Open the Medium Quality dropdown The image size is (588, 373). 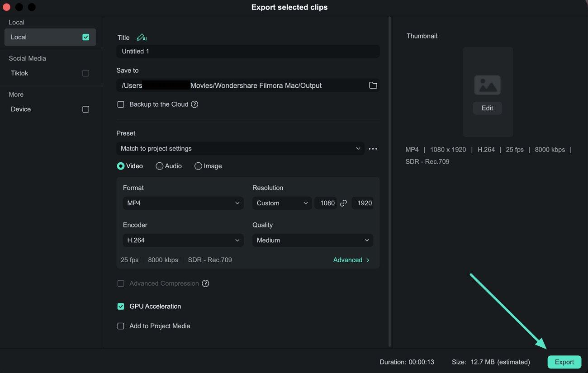coord(313,241)
